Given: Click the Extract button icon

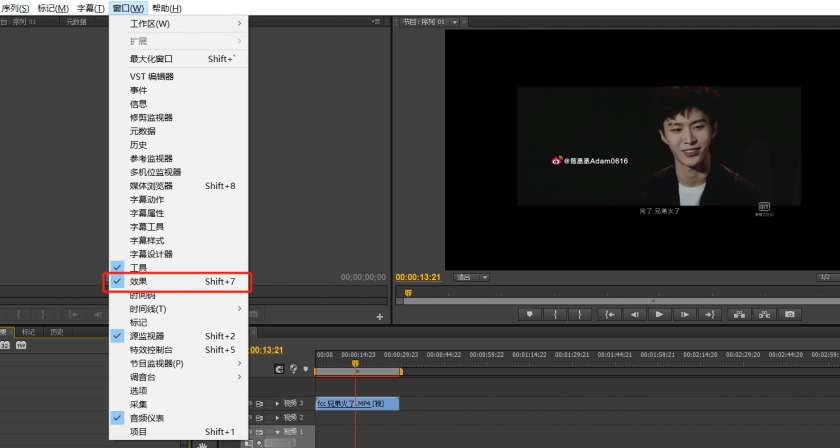Looking at the screenshot, I should pos(765,314).
